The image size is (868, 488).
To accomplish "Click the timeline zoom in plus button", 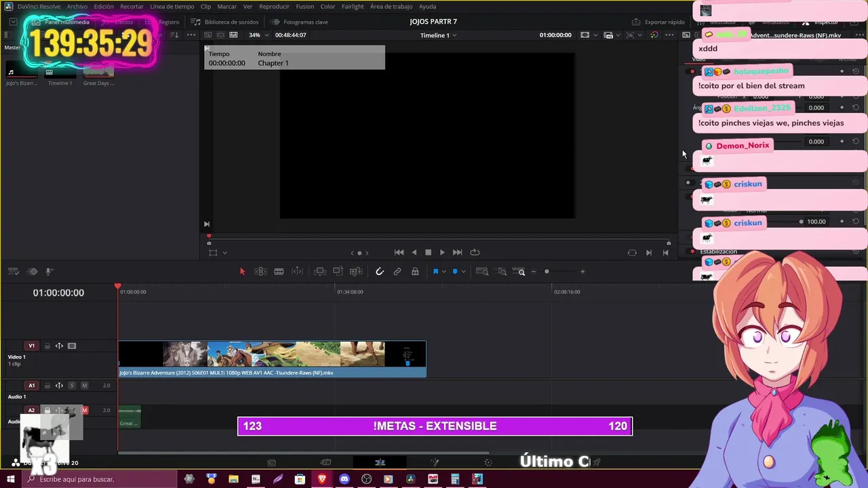I will tap(583, 272).
